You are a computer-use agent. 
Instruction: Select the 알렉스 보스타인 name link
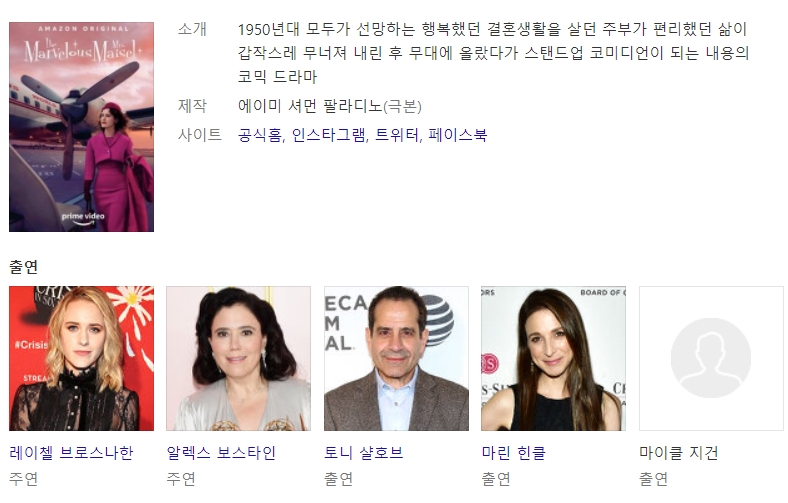(221, 453)
